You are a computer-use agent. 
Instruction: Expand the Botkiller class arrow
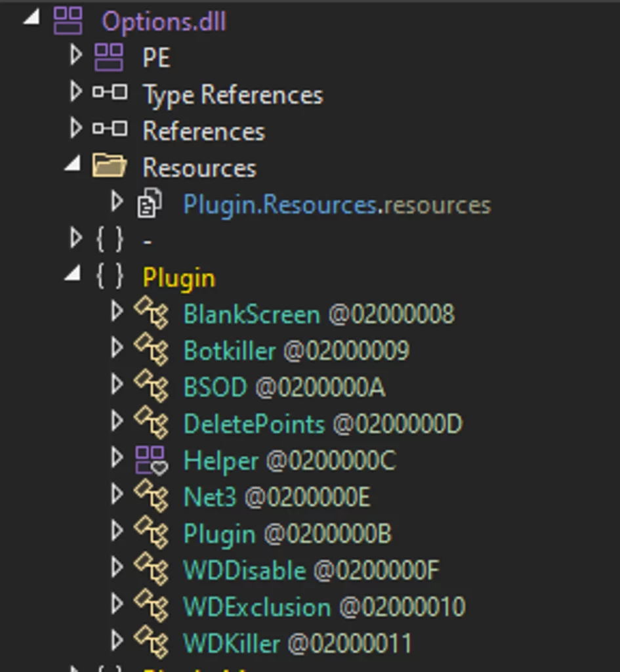click(117, 349)
